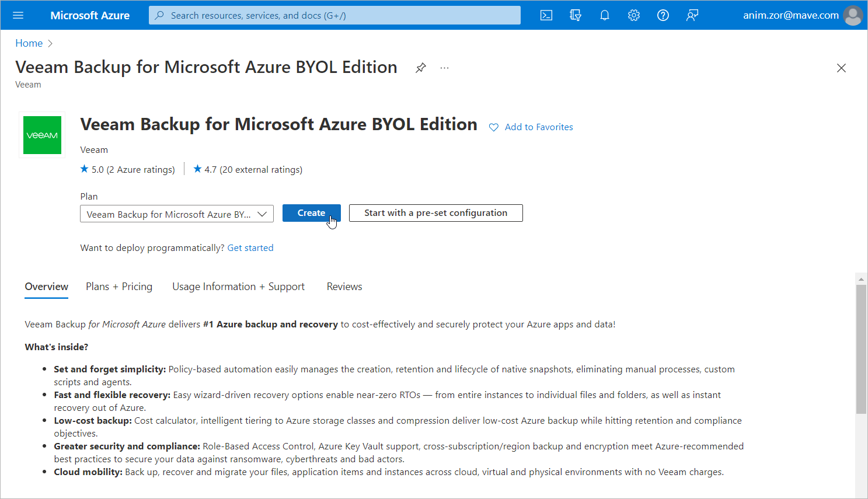
Task: Open the Directories + subscriptions filter icon
Action: pyautogui.click(x=576, y=15)
